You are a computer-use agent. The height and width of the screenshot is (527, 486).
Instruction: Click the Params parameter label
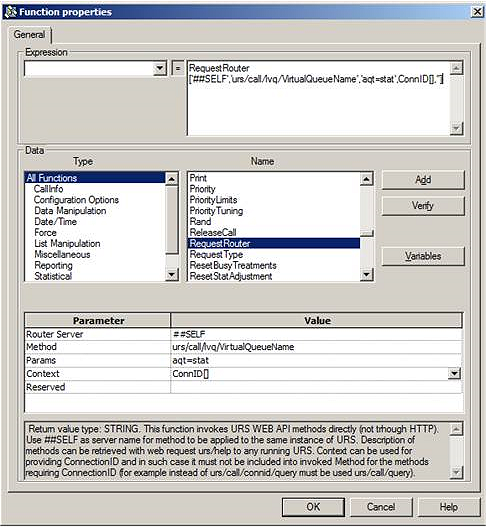pos(41,360)
